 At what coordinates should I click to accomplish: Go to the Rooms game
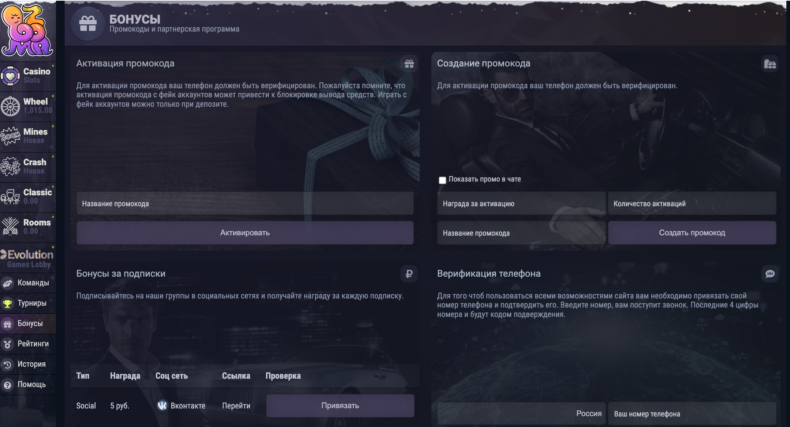pos(29,226)
